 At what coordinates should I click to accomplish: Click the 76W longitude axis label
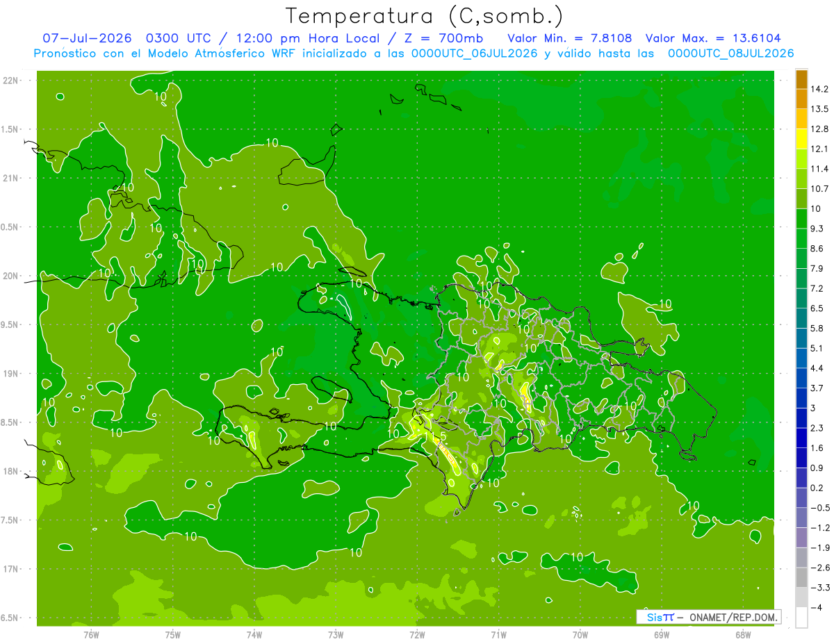[x=91, y=635]
